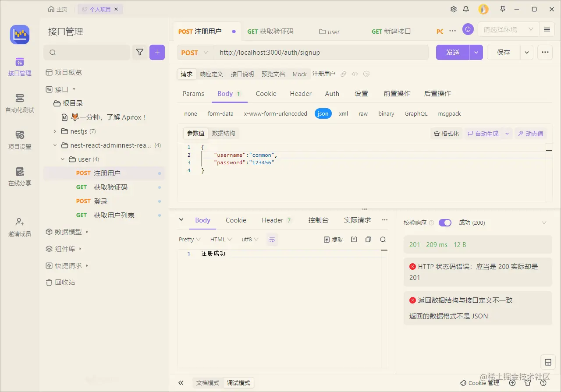Copy the response body using the copy icon
This screenshot has width=561, height=392.
368,239
